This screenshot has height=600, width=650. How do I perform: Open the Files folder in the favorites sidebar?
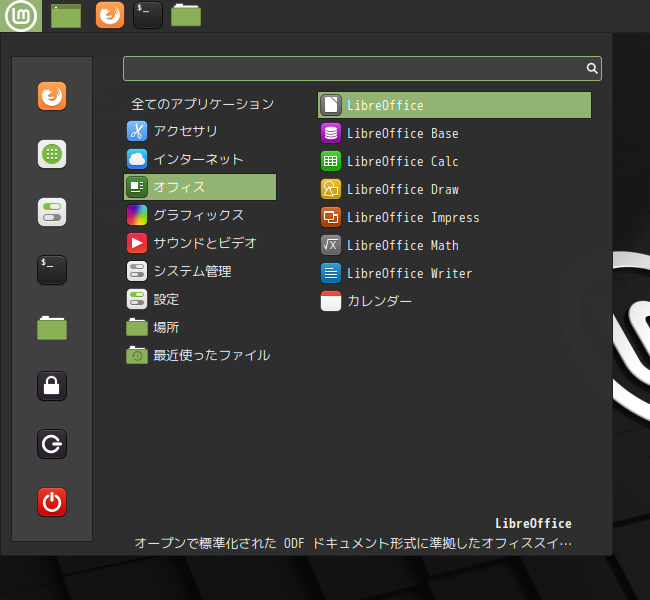(52, 328)
